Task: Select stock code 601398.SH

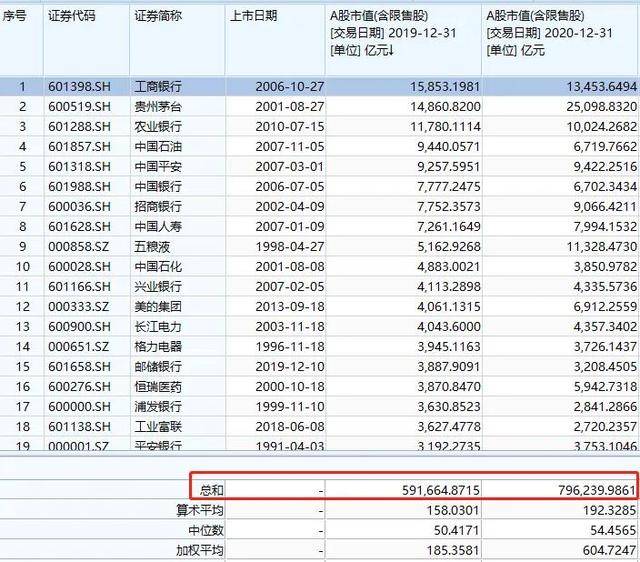Action: pyautogui.click(x=79, y=87)
